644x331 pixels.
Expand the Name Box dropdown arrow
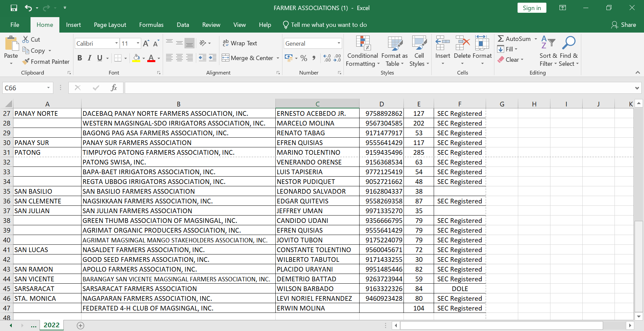[x=48, y=88]
